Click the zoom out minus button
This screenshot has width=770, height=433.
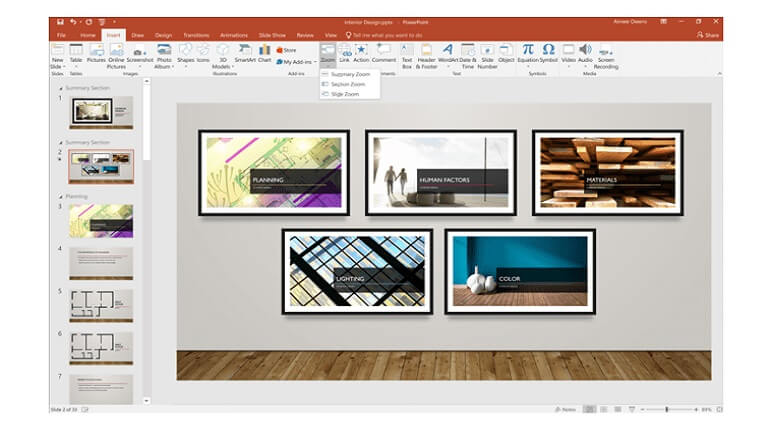coord(642,409)
